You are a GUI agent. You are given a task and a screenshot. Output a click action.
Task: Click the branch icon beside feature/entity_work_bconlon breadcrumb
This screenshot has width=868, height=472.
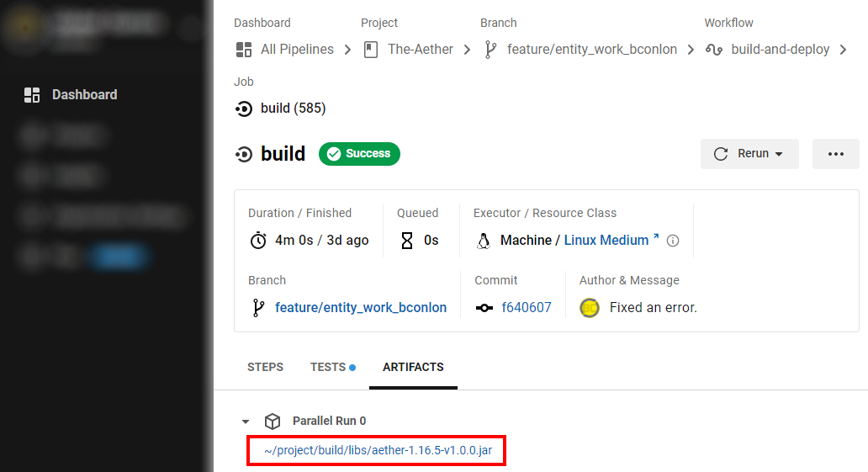(x=490, y=50)
